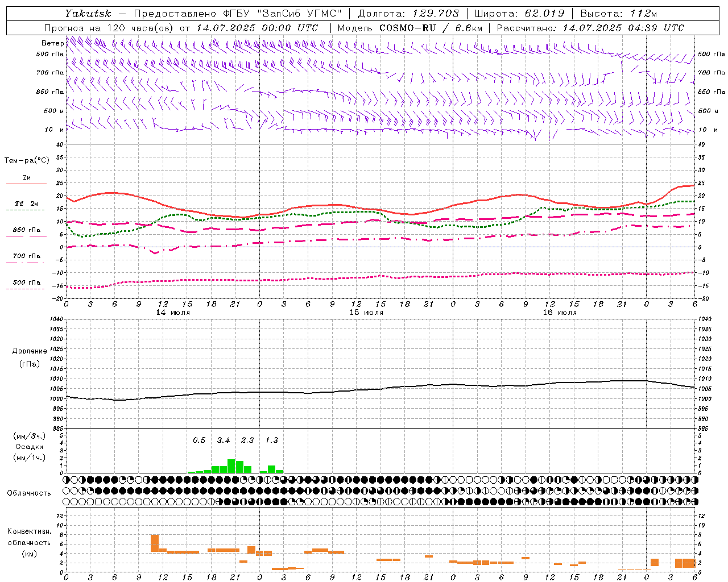Click the tallest orange convective cloud bar
The width and height of the screenshot is (728, 582).
point(155,543)
